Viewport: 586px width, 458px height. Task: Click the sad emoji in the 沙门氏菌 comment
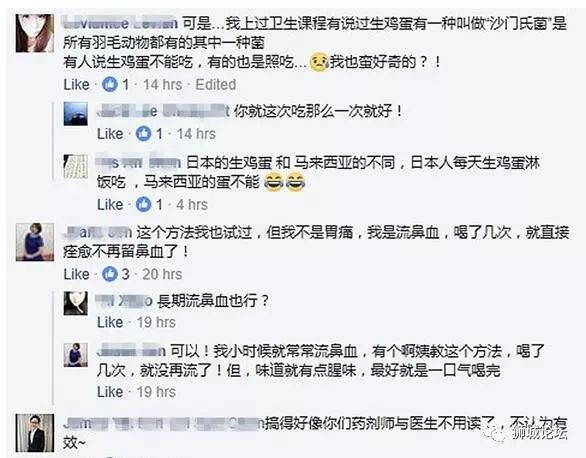pos(319,62)
